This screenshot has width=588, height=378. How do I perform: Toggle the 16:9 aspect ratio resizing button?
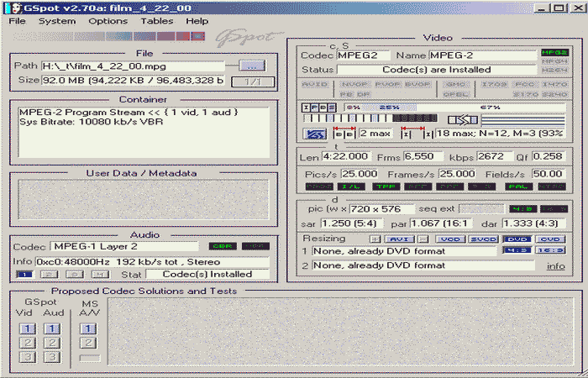549,250
